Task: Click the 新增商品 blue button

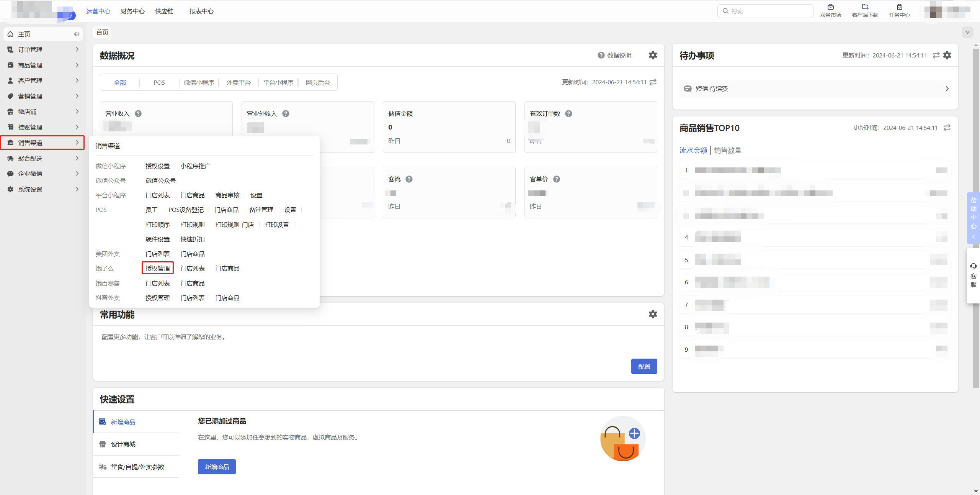Action: click(x=217, y=467)
